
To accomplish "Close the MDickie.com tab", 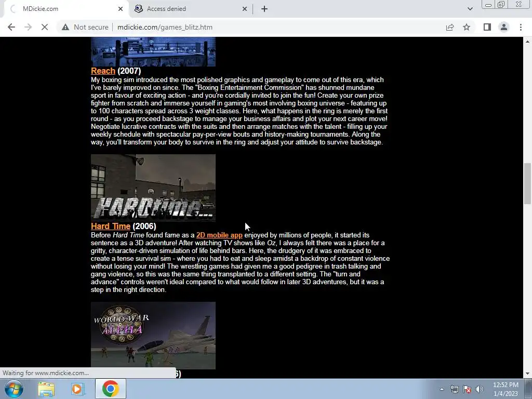I will pyautogui.click(x=121, y=9).
